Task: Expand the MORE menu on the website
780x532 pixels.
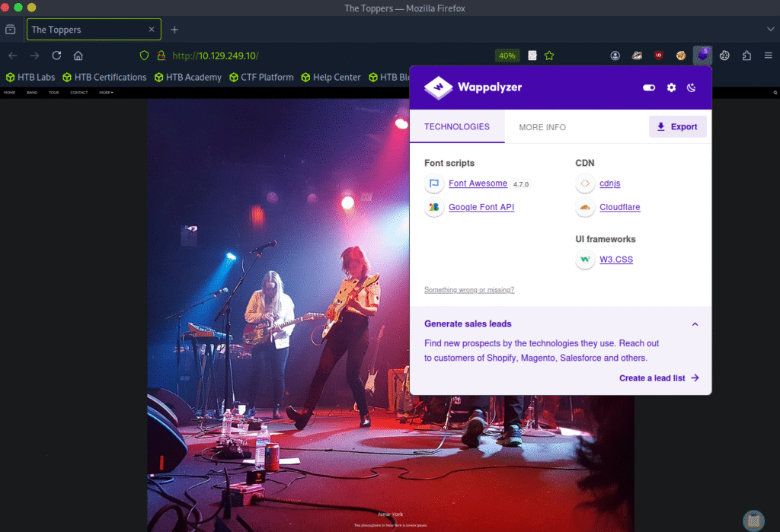Action: click(x=106, y=92)
